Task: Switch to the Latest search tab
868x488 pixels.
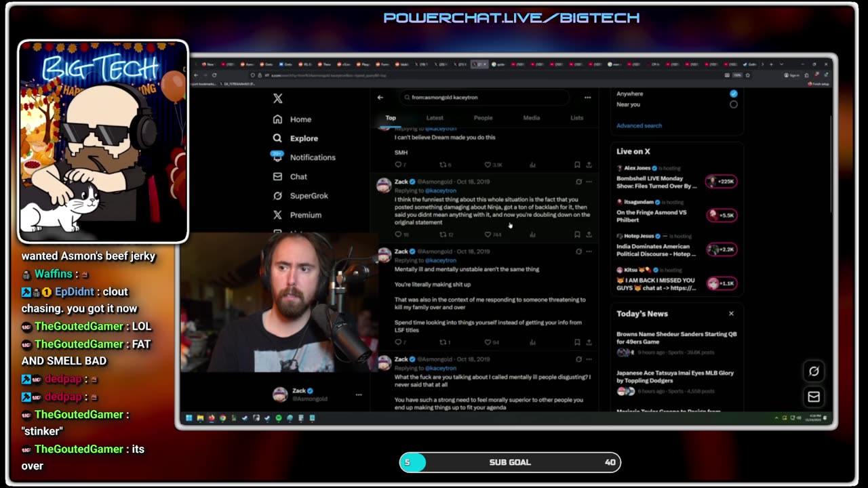Action: [x=435, y=118]
